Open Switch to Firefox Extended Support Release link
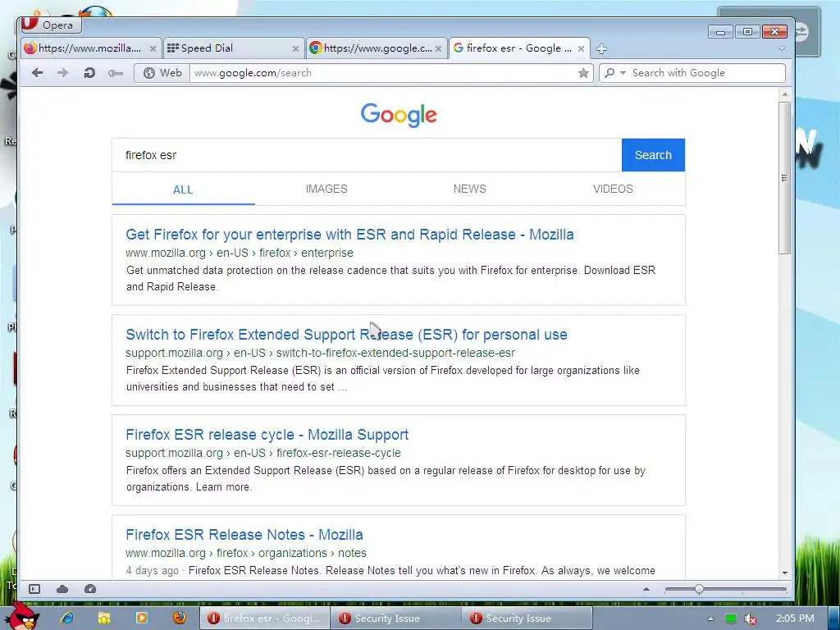The width and height of the screenshot is (840, 630). (347, 335)
